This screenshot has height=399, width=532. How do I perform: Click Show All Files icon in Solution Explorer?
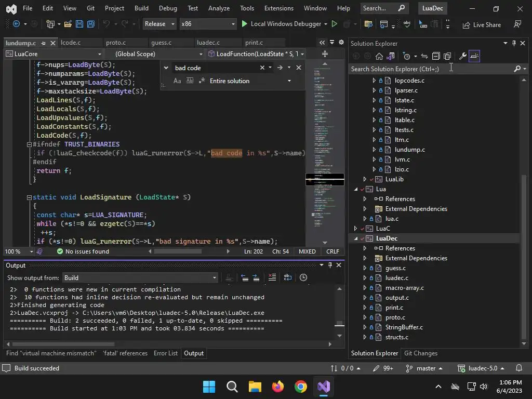click(447, 56)
